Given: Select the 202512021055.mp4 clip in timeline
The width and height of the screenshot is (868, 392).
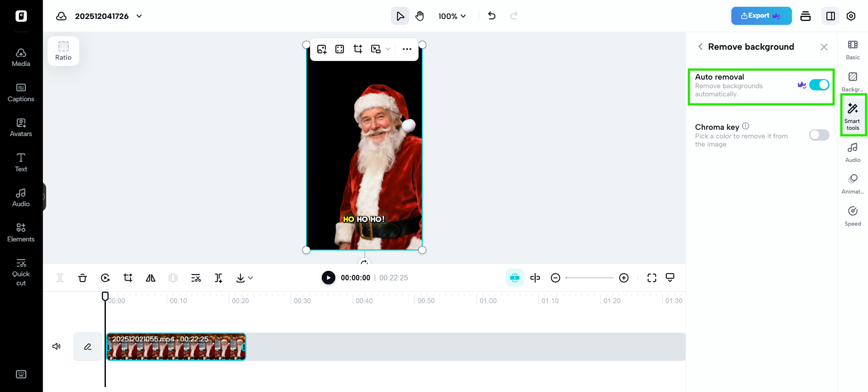Looking at the screenshot, I should click(176, 347).
